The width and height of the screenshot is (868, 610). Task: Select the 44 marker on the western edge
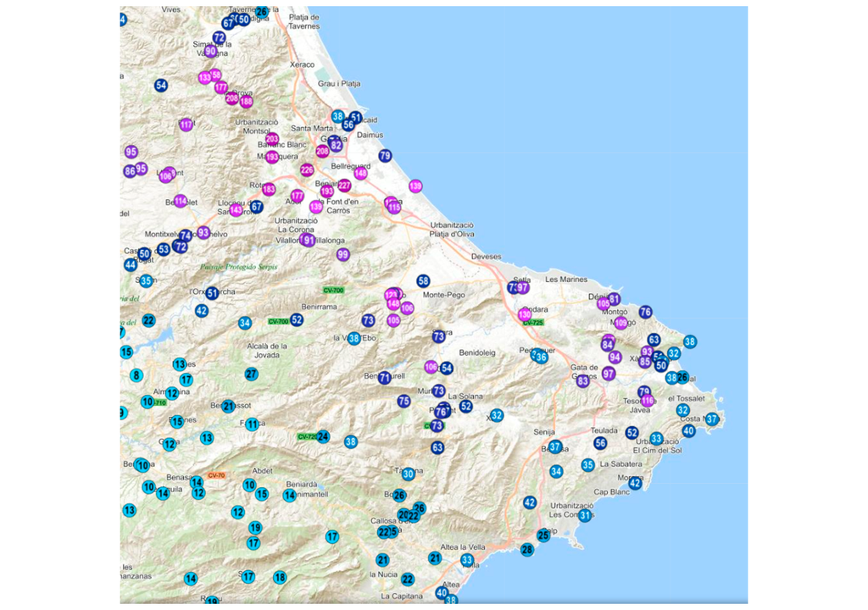pos(131,264)
